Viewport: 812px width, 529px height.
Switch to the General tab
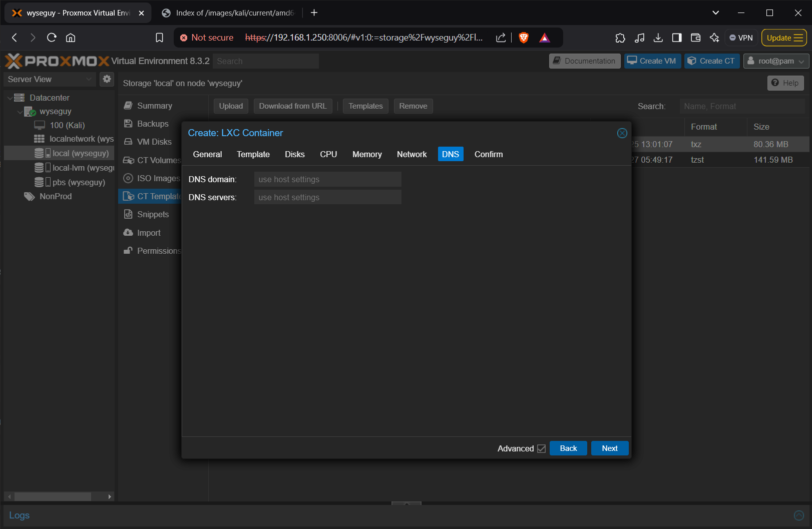(x=207, y=154)
